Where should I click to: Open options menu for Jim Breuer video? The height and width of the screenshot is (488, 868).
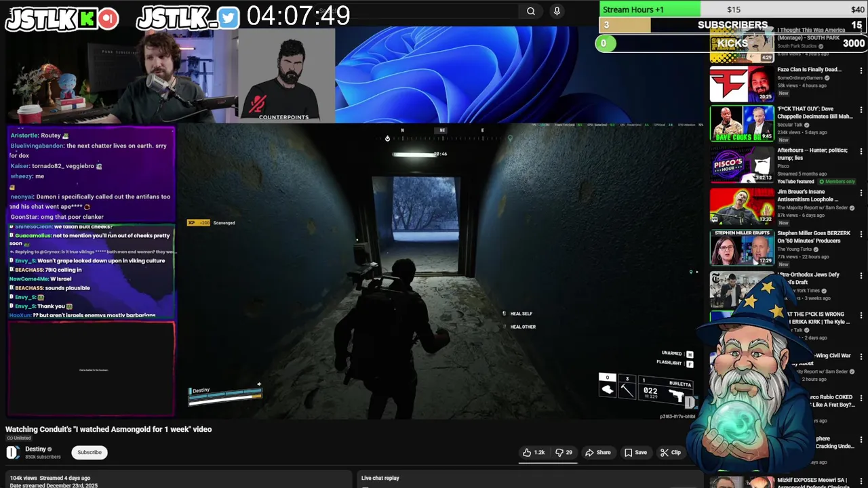[x=861, y=193]
